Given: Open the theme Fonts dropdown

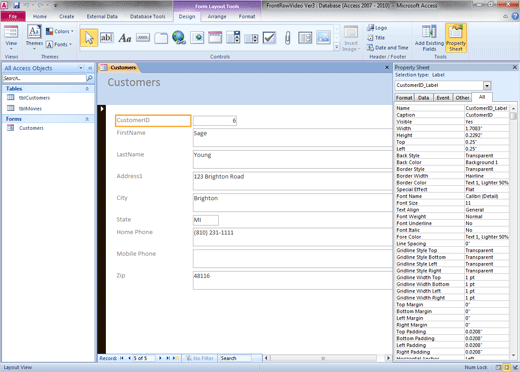Looking at the screenshot, I should [x=59, y=44].
